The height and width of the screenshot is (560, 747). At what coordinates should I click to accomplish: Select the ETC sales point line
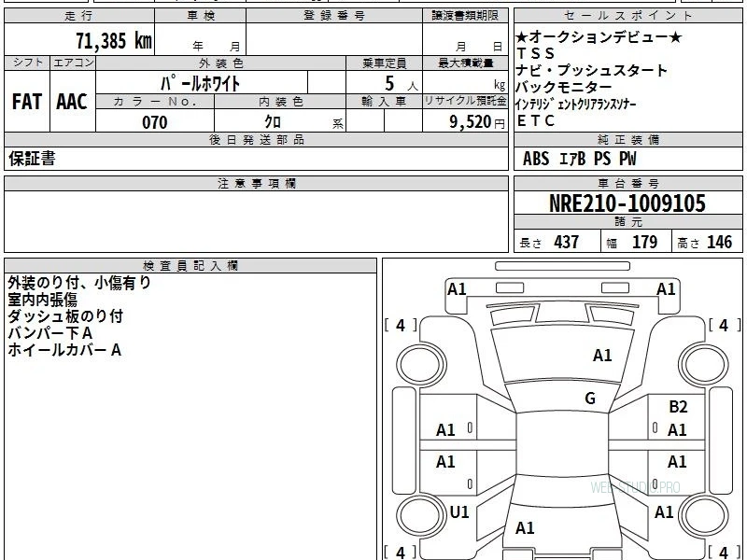coord(535,121)
